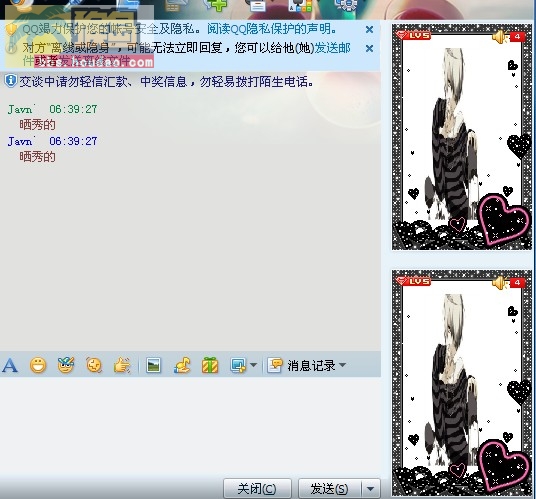Open the font settings letter A icon
The height and width of the screenshot is (499, 536).
coord(10,366)
